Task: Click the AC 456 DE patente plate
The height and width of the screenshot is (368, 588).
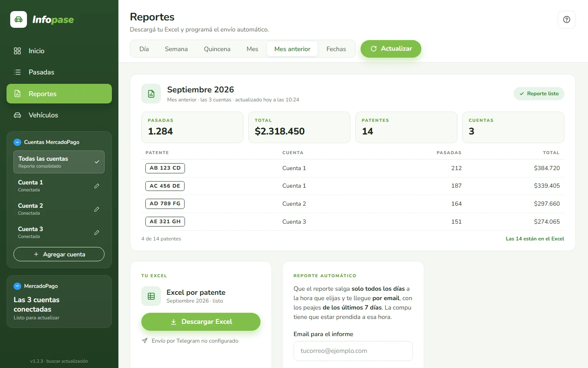Action: pos(165,186)
